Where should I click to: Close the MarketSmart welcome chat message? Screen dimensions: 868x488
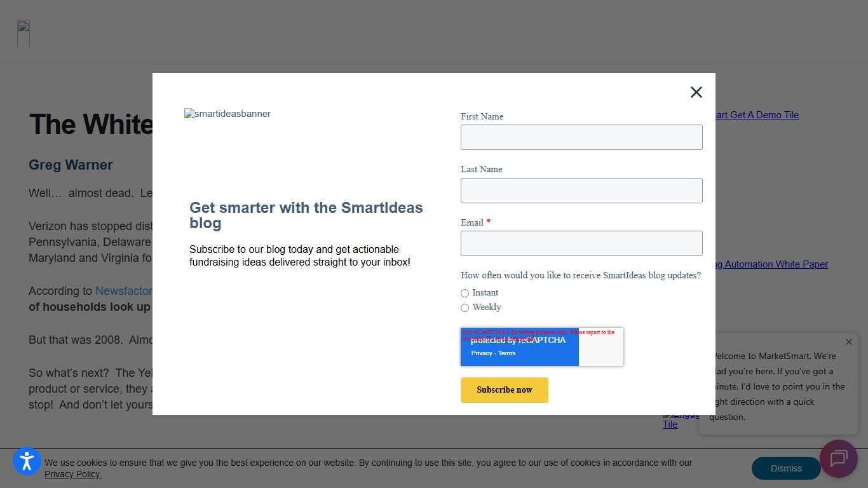(849, 342)
